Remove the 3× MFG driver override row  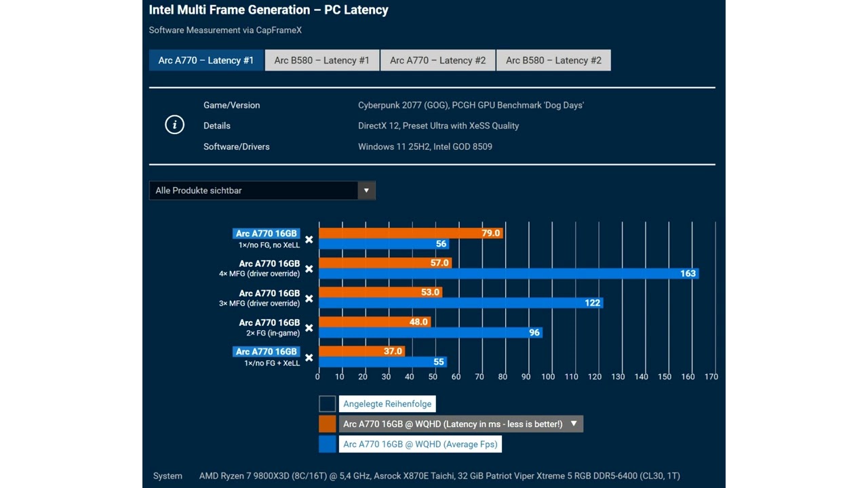(x=309, y=298)
